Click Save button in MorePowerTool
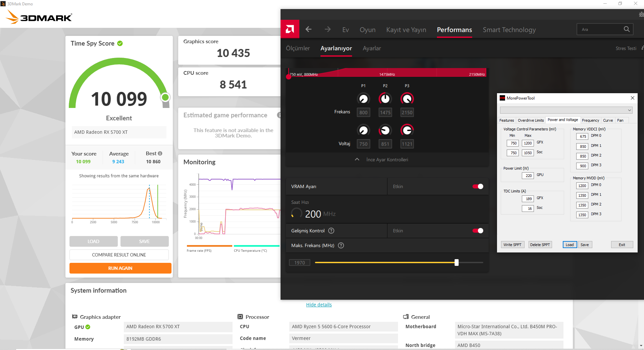Viewport: 644px width, 350px height. 585,245
